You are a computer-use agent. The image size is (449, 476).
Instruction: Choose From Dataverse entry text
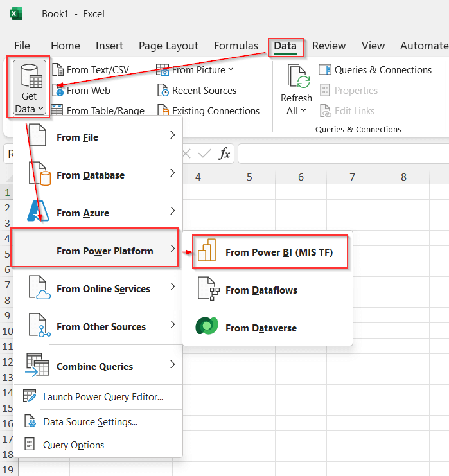coord(261,328)
